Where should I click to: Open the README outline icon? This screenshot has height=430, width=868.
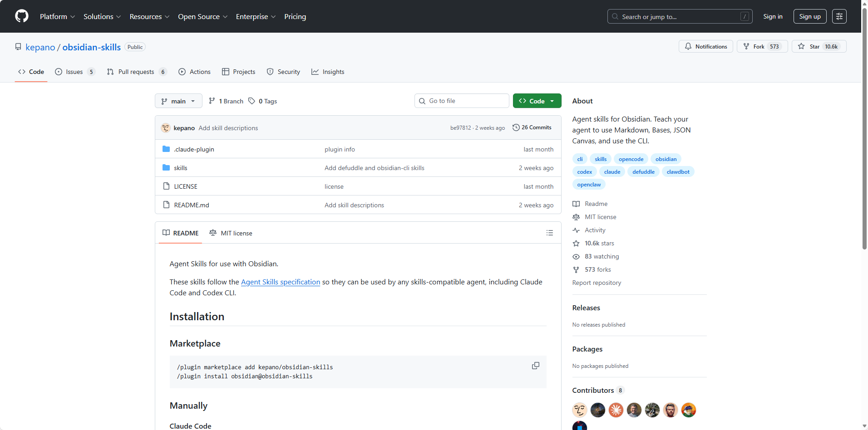[549, 233]
